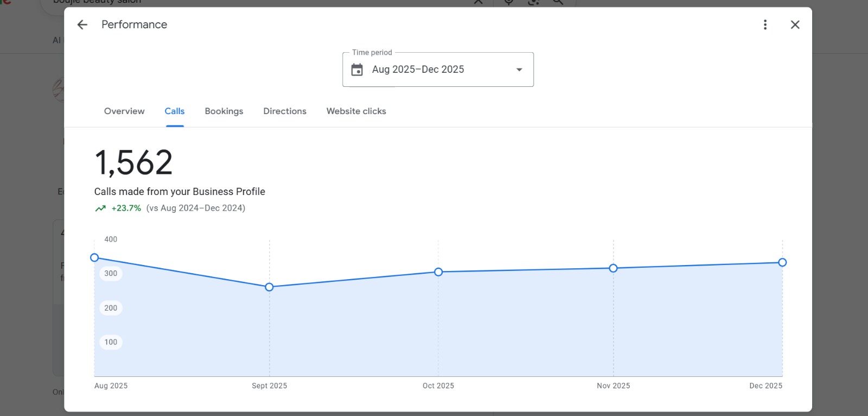Click the 300 y-axis label chip
868x416 pixels.
point(111,273)
